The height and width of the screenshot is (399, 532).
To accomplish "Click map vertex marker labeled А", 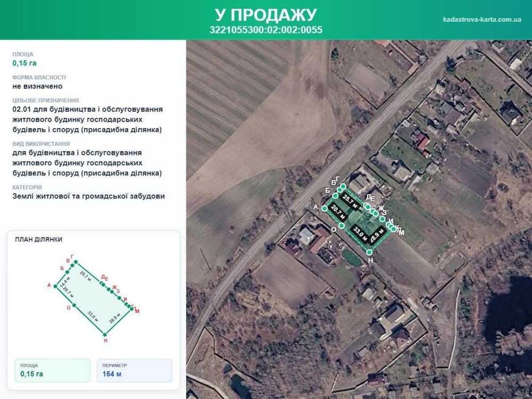I will (x=325, y=209).
